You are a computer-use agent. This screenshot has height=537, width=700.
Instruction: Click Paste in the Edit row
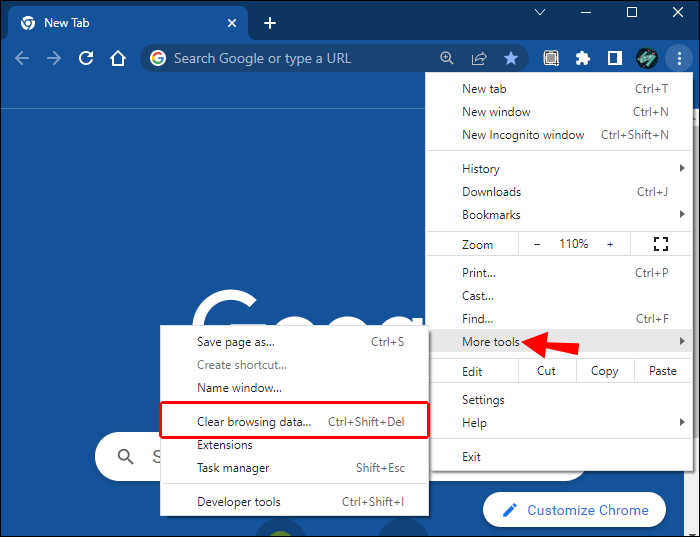coord(662,371)
